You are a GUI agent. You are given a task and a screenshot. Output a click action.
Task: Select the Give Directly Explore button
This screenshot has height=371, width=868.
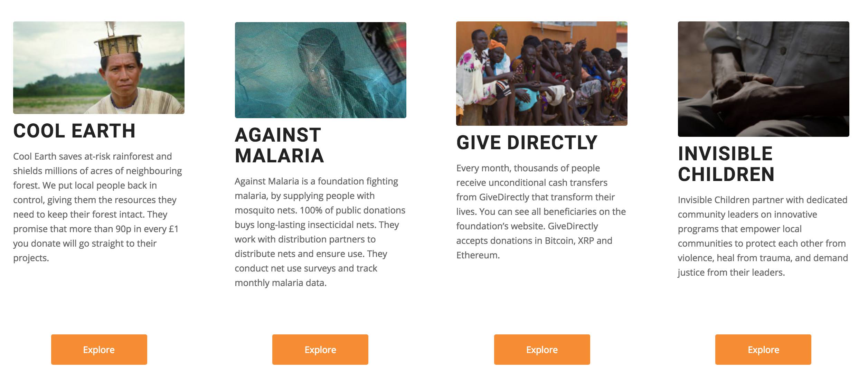542,349
